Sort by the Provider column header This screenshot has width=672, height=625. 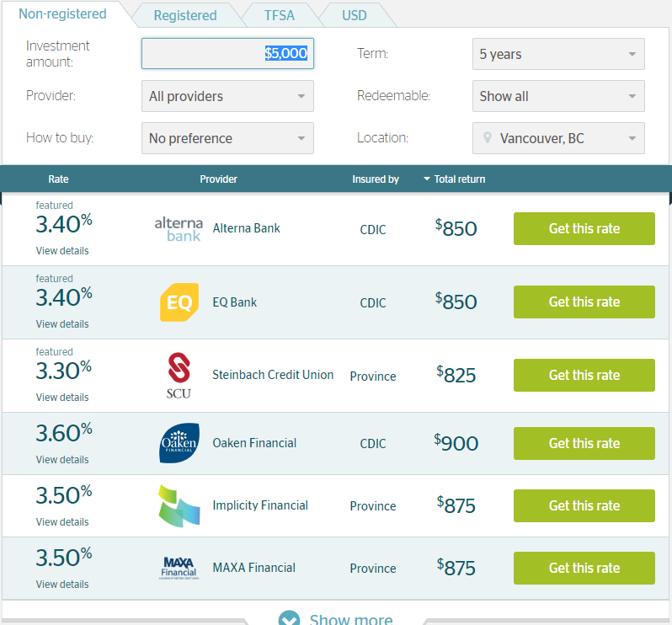218,179
